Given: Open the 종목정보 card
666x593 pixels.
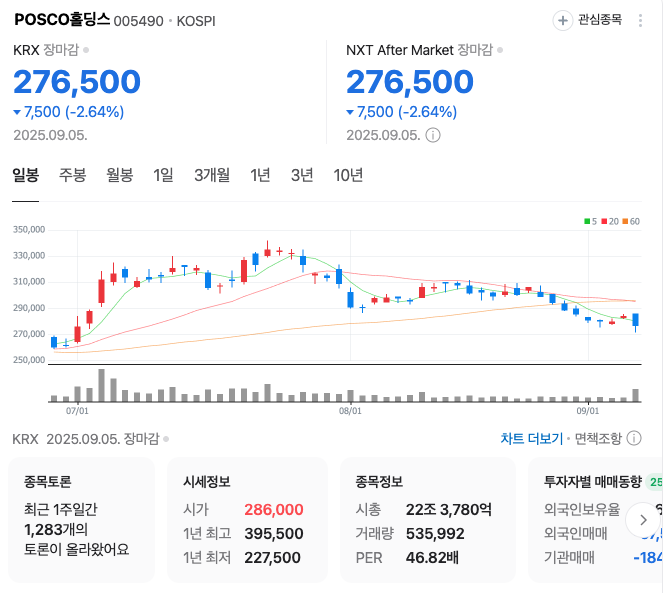Looking at the screenshot, I should pos(428,520).
